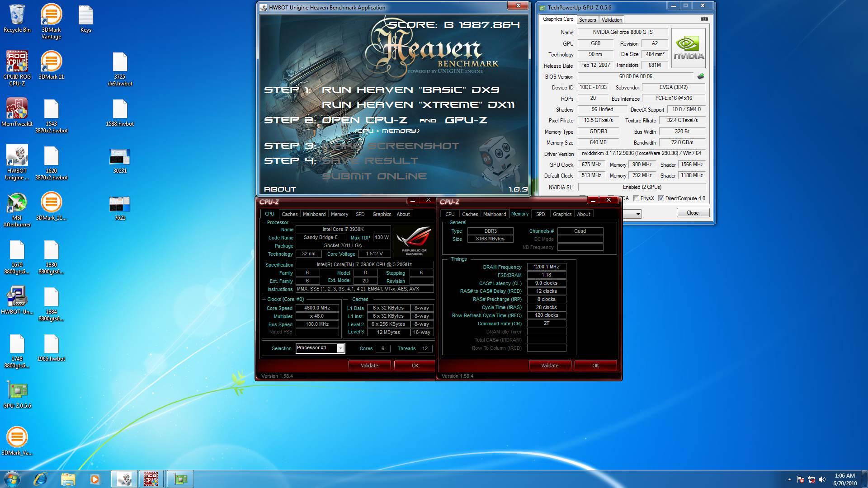
Task: Select the 1543 3870x2.hwbot file
Action: click(51, 116)
